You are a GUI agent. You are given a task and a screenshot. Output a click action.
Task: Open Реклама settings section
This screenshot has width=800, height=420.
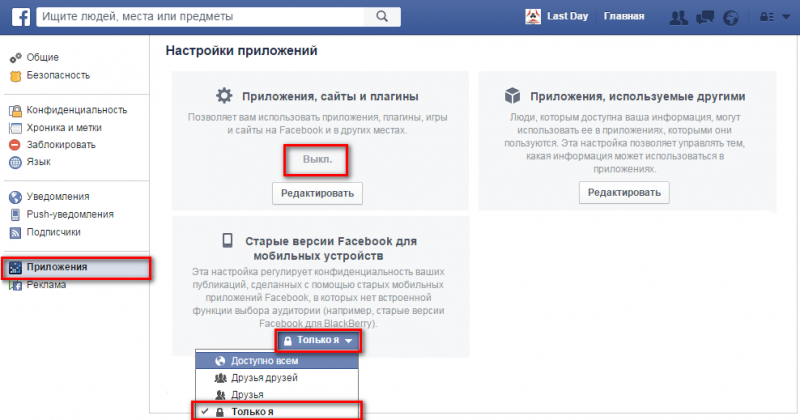click(46, 284)
